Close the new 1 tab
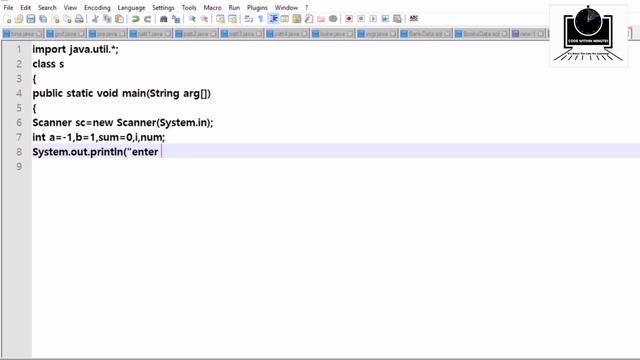The height and width of the screenshot is (360, 640). 541,34
